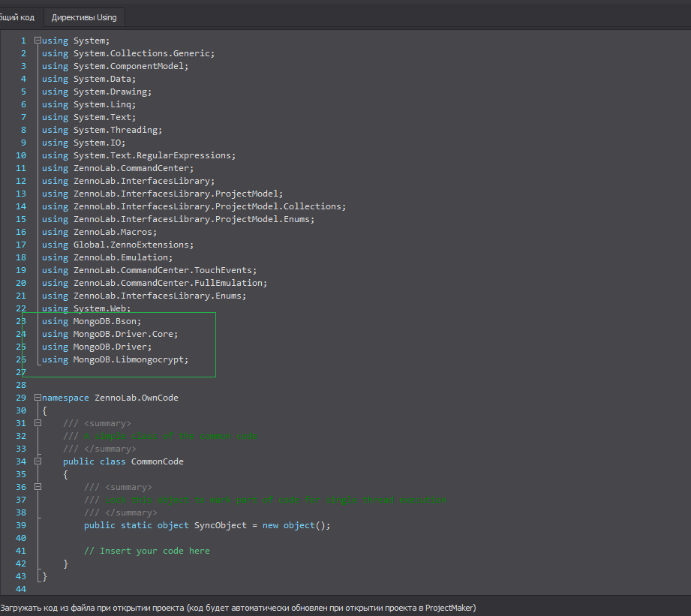Switch to the Директивы Using tab
Image resolution: width=691 pixels, height=616 pixels.
pyautogui.click(x=84, y=17)
